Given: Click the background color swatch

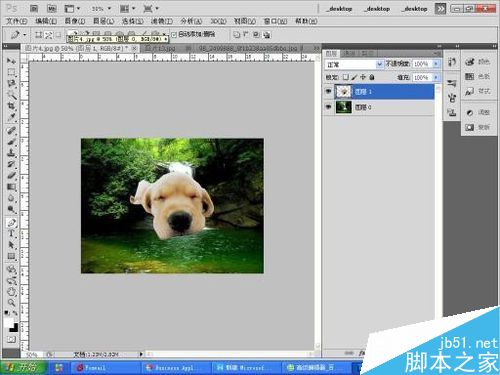Looking at the screenshot, I should click(x=15, y=329).
